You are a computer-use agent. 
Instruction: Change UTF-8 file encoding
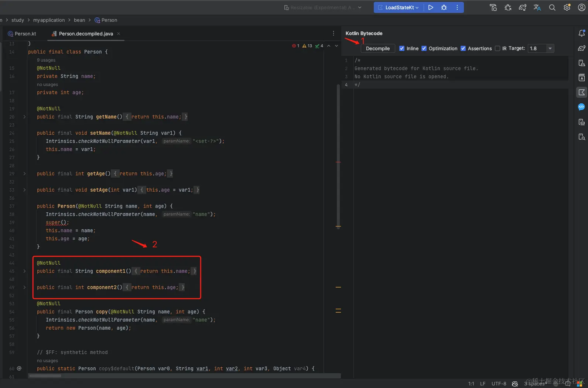click(499, 384)
